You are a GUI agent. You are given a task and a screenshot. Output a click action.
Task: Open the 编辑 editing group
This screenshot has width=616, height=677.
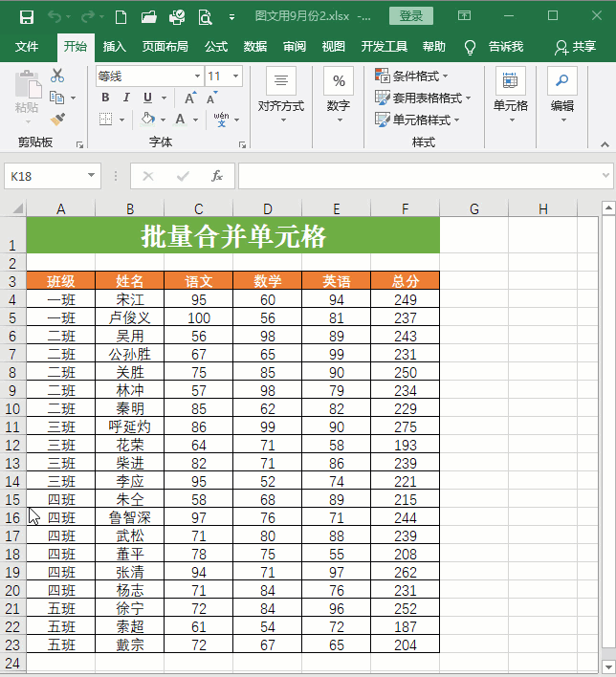562,96
